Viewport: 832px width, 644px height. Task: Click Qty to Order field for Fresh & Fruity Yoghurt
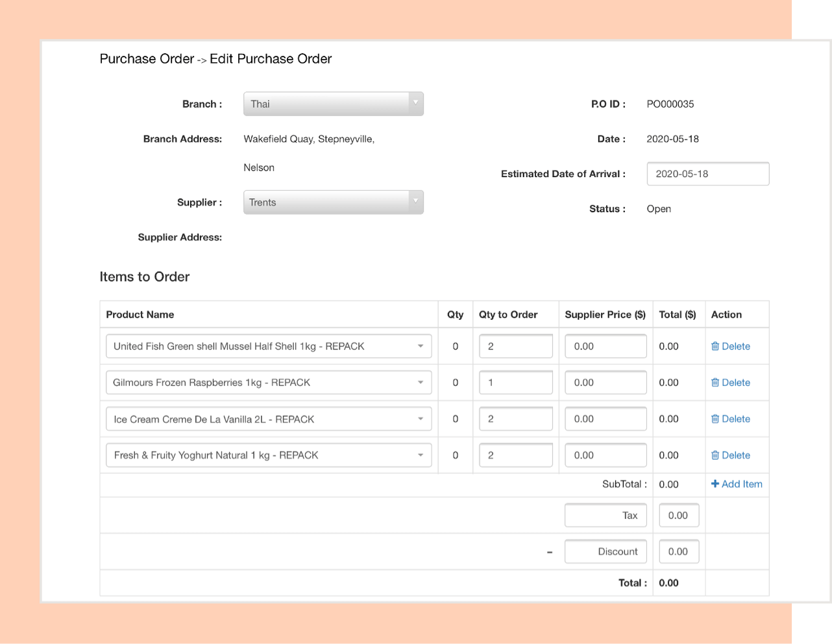pos(516,455)
